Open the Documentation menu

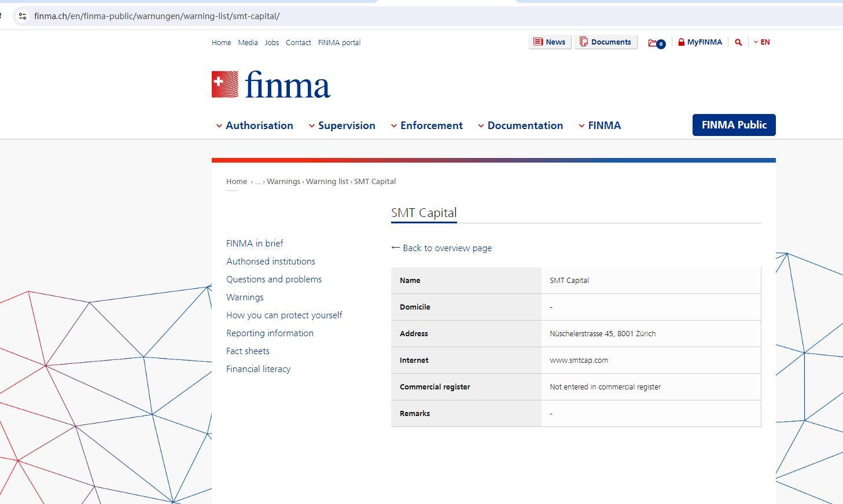(520, 126)
